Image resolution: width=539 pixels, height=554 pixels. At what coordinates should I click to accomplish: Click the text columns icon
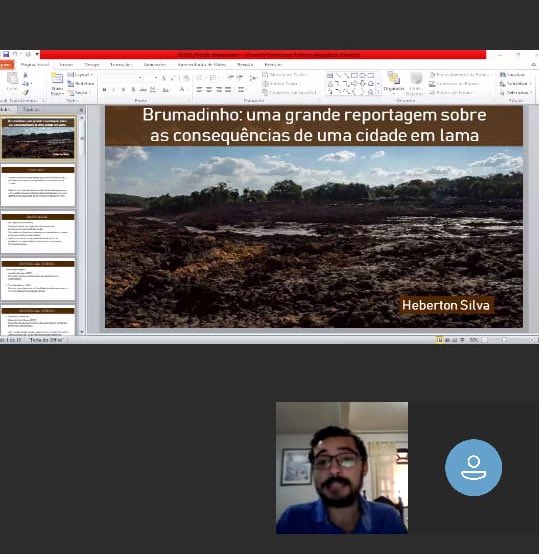point(242,90)
